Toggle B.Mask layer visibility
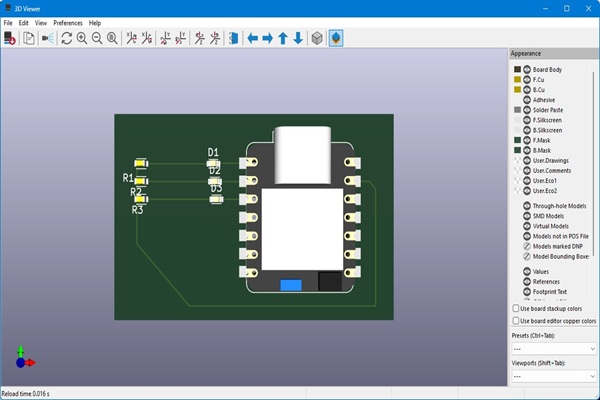The height and width of the screenshot is (400, 600). pyautogui.click(x=527, y=150)
